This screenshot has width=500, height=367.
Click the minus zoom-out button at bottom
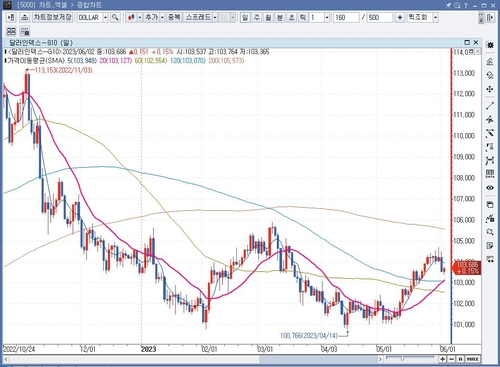point(451,359)
